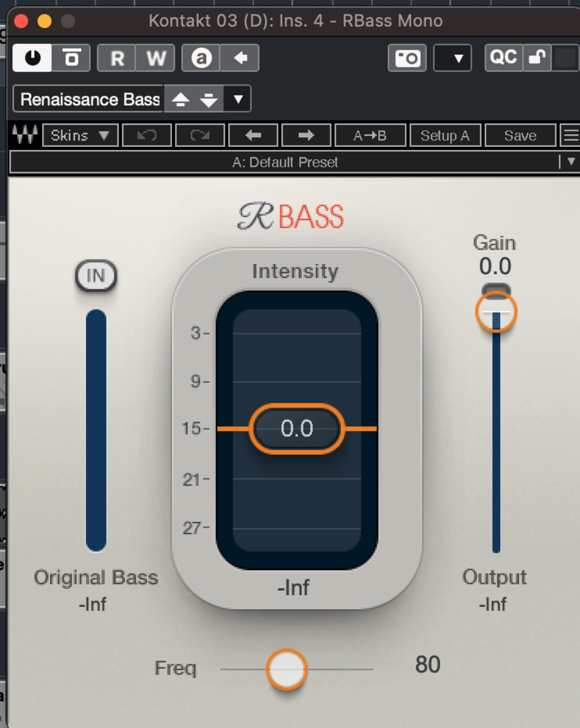Click the Waves undo arrow

click(x=146, y=135)
